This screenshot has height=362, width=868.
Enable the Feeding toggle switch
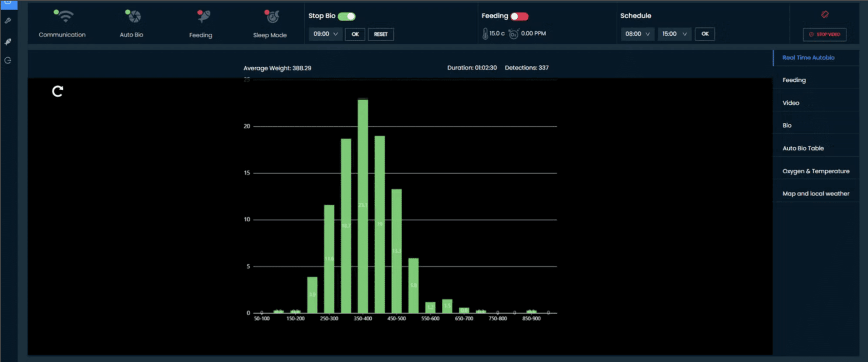[519, 16]
